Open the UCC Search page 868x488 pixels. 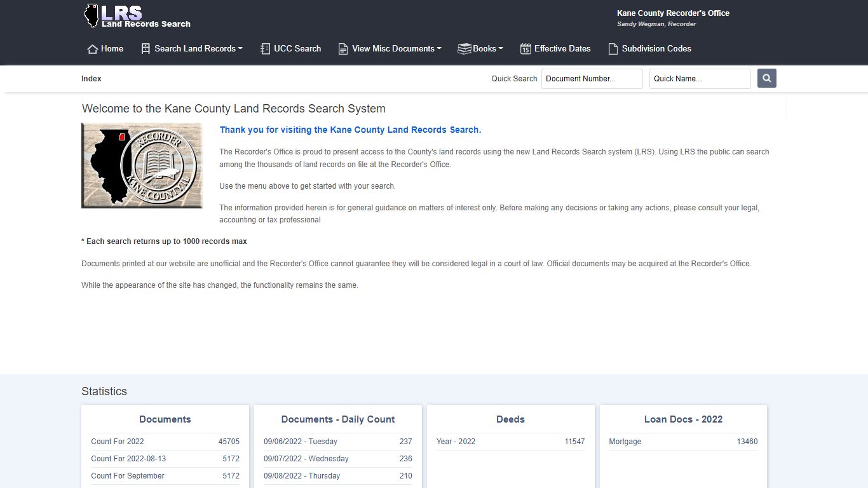[x=291, y=49]
